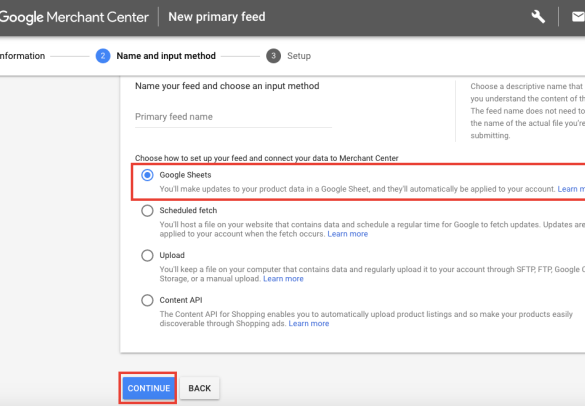Select the Scheduled fetch radio option
The width and height of the screenshot is (585, 406).
(x=147, y=210)
